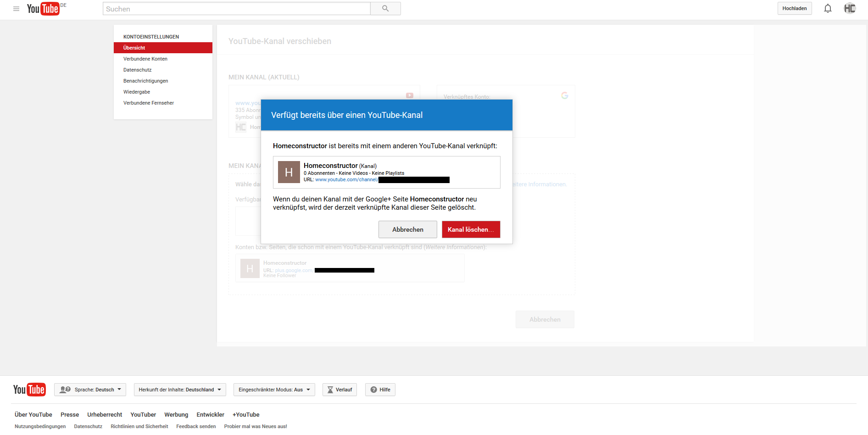Open the notifications bell

(x=828, y=8)
